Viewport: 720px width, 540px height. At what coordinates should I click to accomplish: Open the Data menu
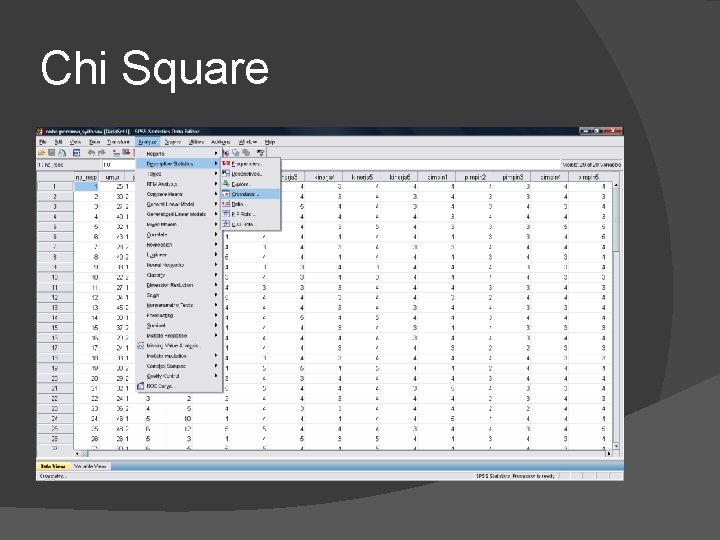pyautogui.click(x=95, y=142)
